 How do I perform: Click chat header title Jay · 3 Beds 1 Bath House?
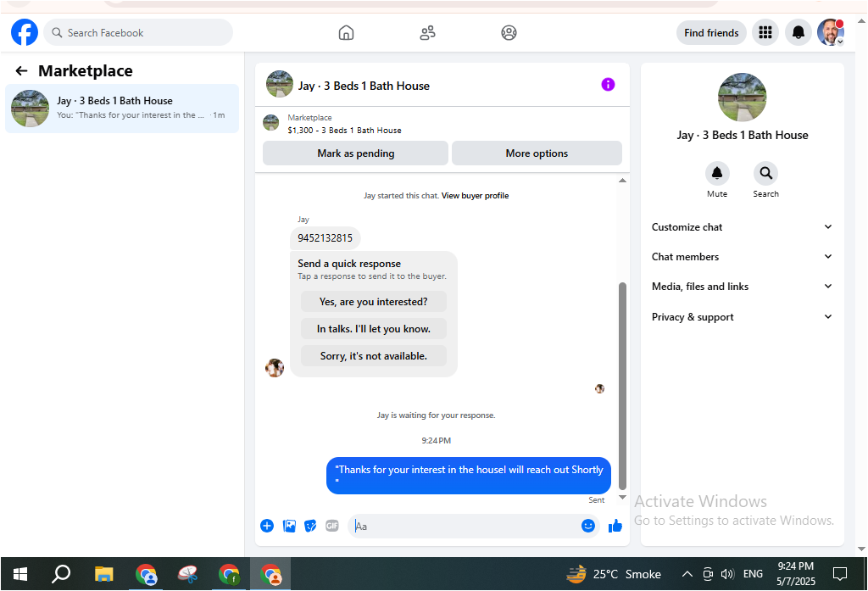point(364,86)
